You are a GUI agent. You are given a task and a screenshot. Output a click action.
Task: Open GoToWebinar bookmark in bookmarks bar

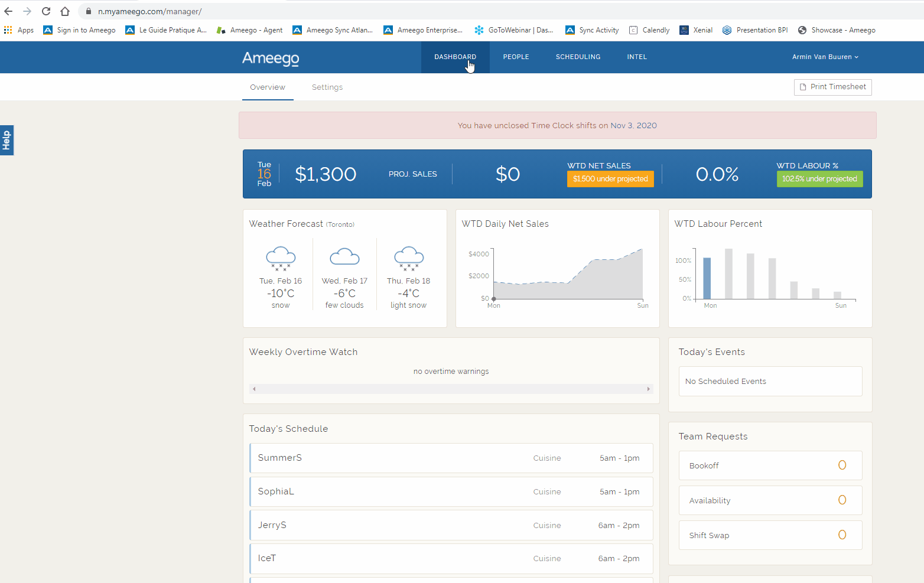(514, 30)
